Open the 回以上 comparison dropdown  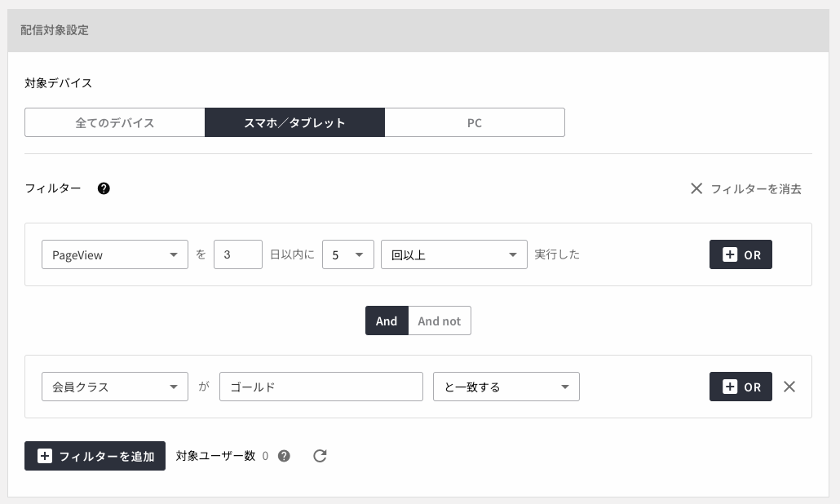point(454,254)
